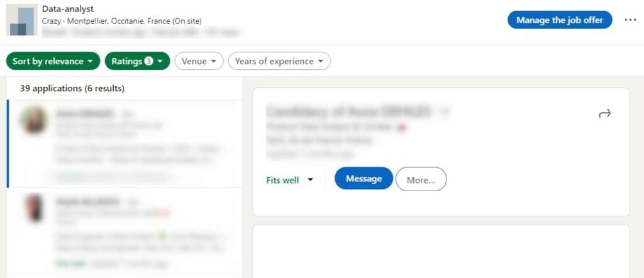Select the second applicant in the list
644x278 pixels.
pos(125,231)
